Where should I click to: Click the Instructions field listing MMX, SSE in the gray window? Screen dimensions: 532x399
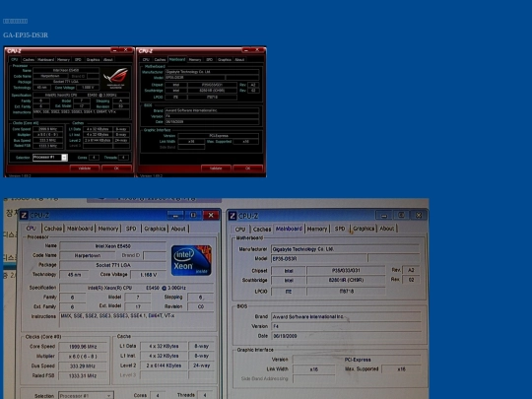137,319
